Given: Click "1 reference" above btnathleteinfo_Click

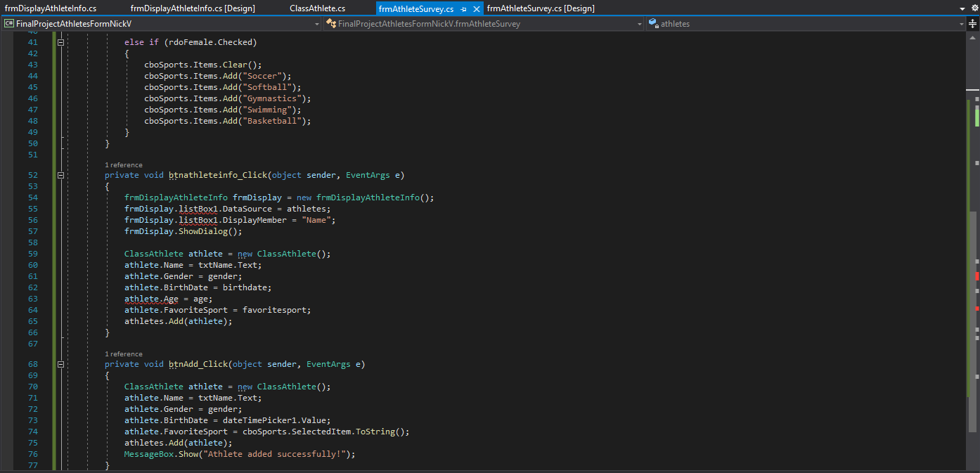Looking at the screenshot, I should pos(123,165).
